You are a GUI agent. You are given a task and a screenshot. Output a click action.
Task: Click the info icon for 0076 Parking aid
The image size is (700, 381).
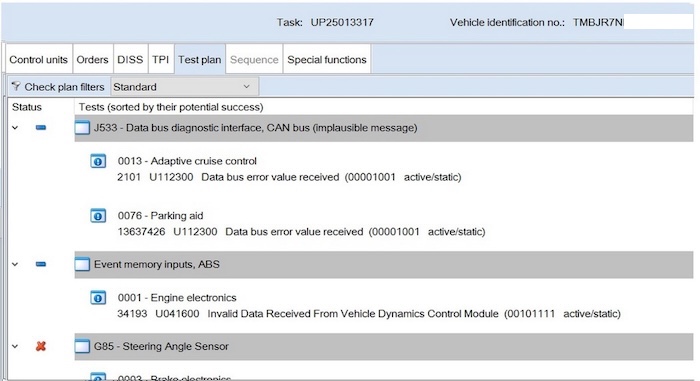coord(98,216)
